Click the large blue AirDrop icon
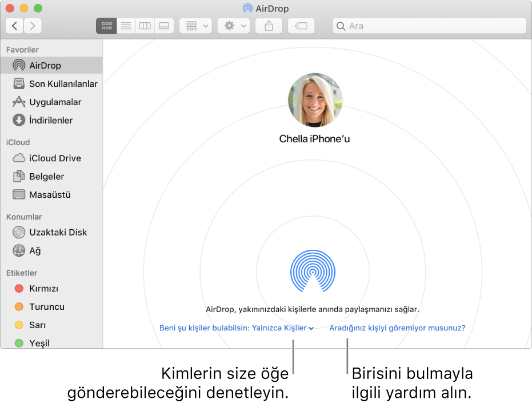The height and width of the screenshot is (403, 532). point(313,272)
